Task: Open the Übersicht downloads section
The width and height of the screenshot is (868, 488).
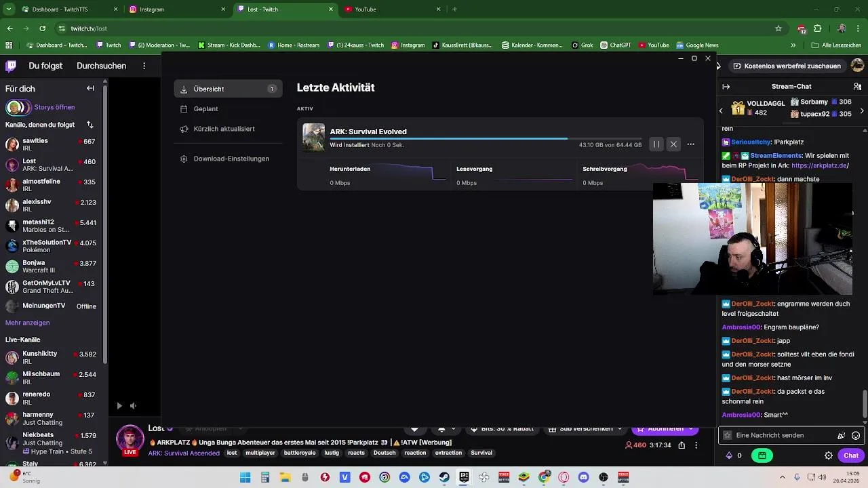Action: click(x=228, y=89)
